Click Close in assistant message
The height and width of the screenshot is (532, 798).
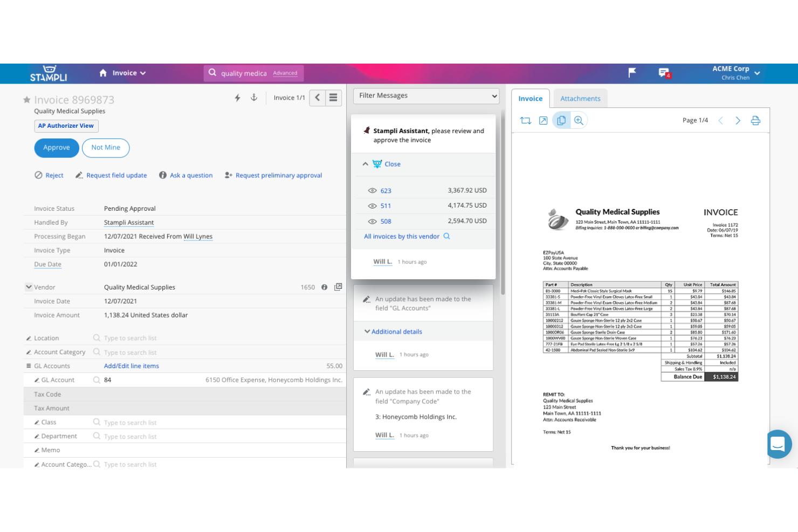click(x=393, y=164)
